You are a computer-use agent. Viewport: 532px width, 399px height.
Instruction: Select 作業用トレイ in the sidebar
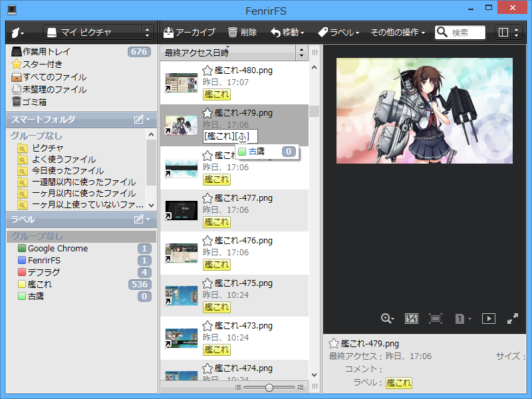81,52
